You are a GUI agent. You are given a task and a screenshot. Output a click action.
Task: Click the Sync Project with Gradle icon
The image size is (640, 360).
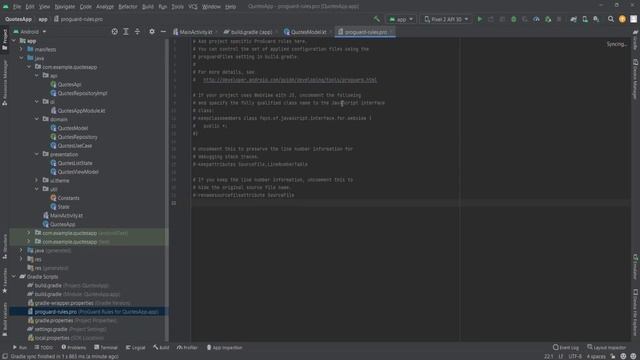coord(573,19)
